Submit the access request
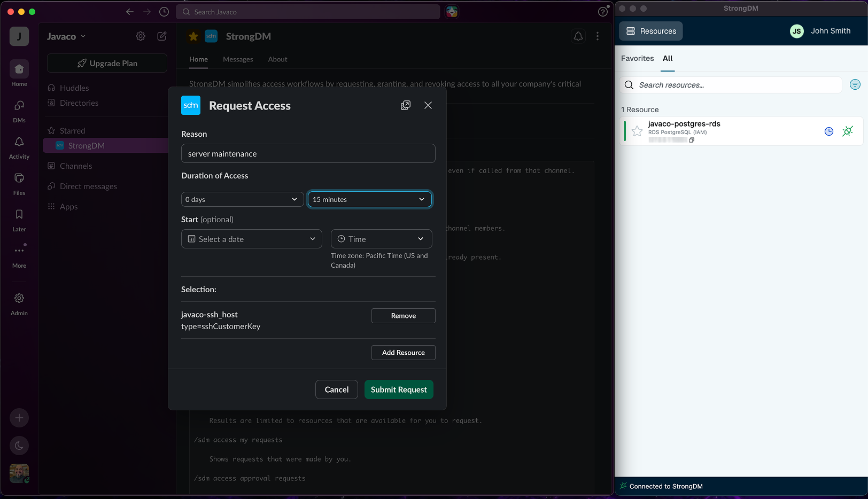The width and height of the screenshot is (868, 499). pos(399,389)
